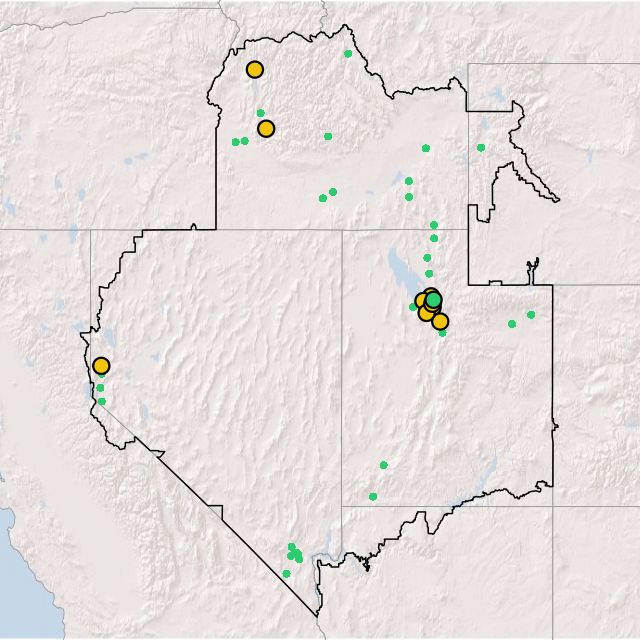Screen dimensions: 640x640
Task: Select the green dot immediately above the Utah yellow cluster
Action: click(429, 273)
